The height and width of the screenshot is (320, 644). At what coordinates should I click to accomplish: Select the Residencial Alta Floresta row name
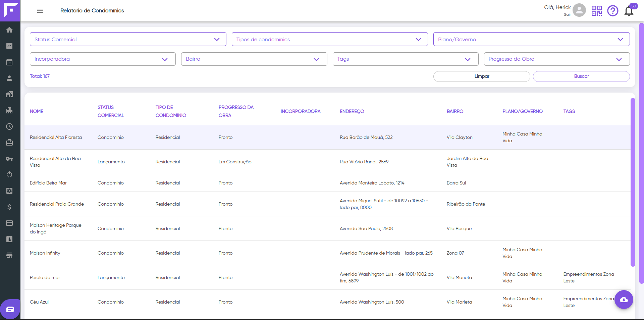[56, 137]
